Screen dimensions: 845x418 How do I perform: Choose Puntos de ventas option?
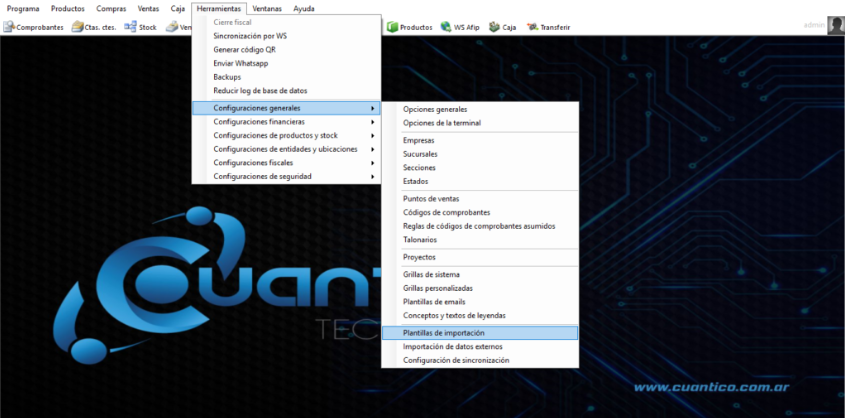433,199
